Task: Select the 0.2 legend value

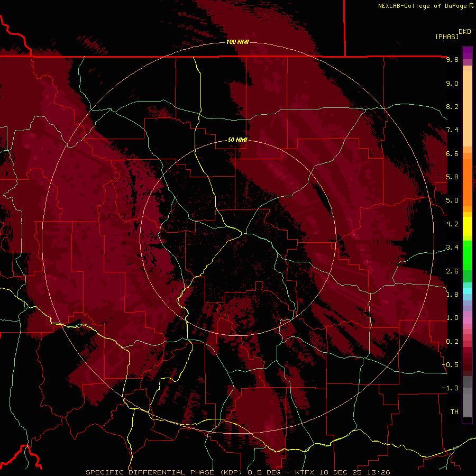Action: pyautogui.click(x=452, y=342)
